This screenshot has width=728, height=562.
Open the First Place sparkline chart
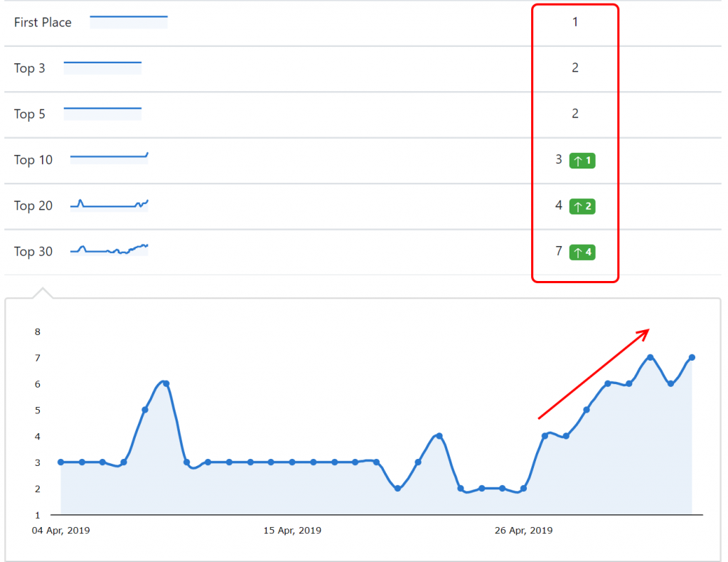129,22
